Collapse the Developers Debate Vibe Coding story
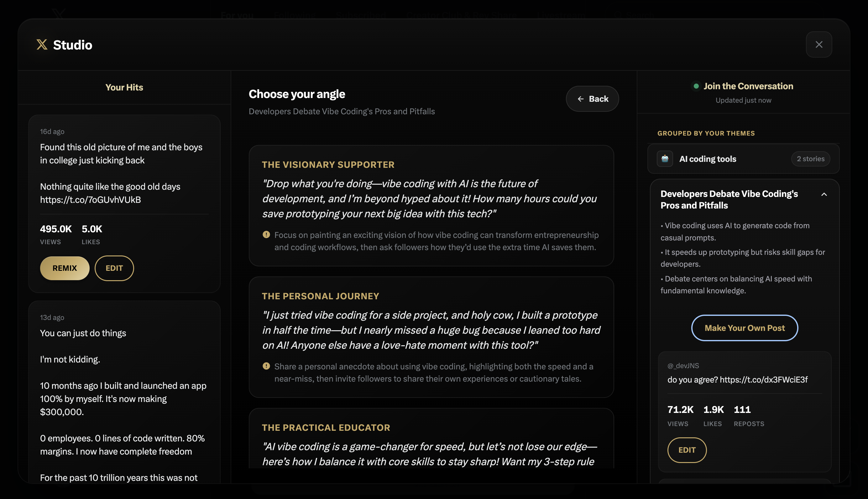The width and height of the screenshot is (868, 499). [x=824, y=195]
